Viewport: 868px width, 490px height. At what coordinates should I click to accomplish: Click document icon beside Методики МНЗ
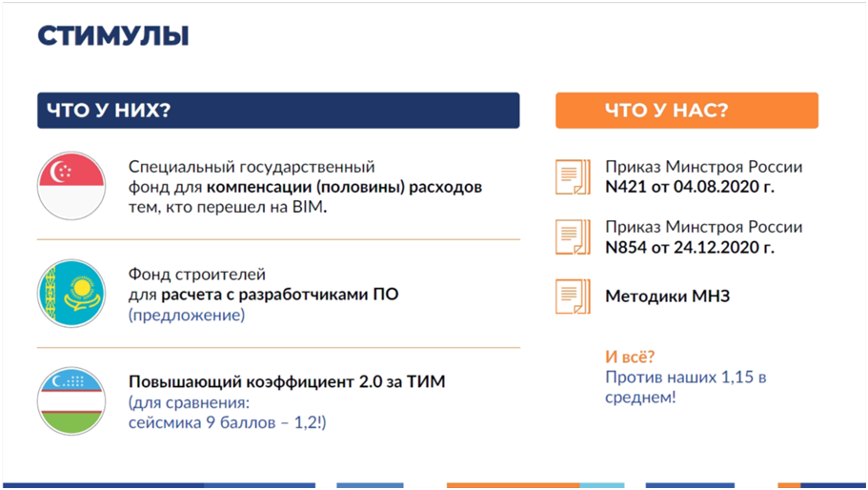pos(573,296)
